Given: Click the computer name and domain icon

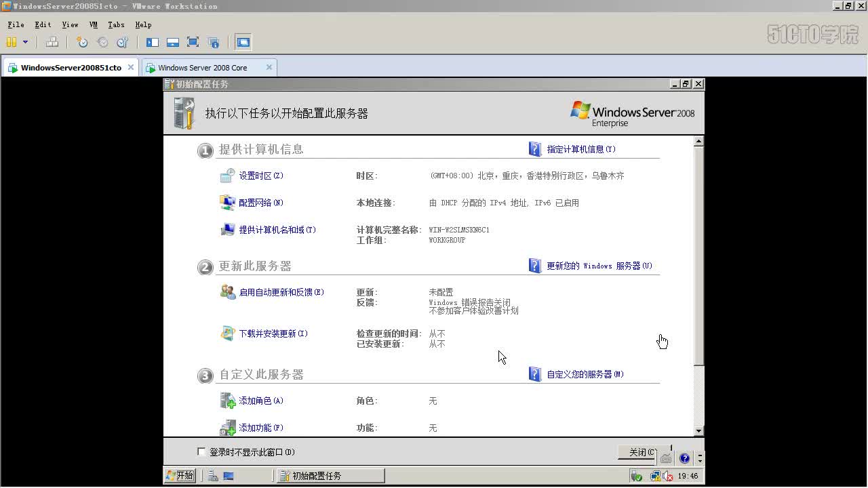Looking at the screenshot, I should [227, 229].
